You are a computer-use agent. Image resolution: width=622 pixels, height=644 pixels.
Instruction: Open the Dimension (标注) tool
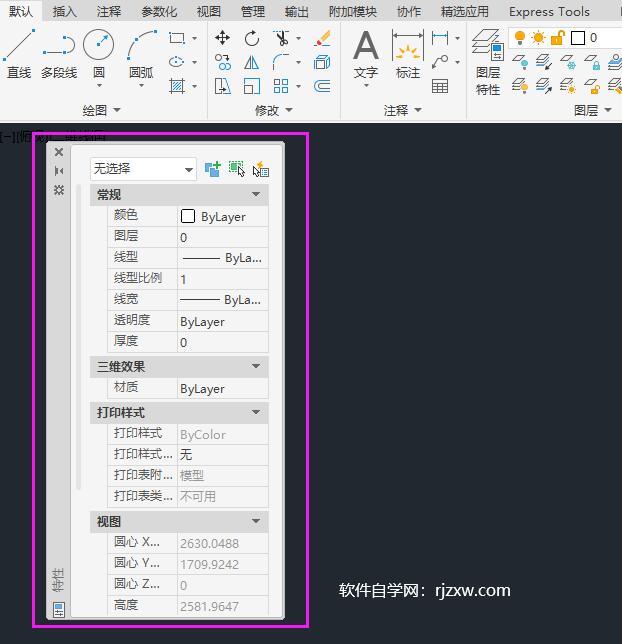pos(408,53)
